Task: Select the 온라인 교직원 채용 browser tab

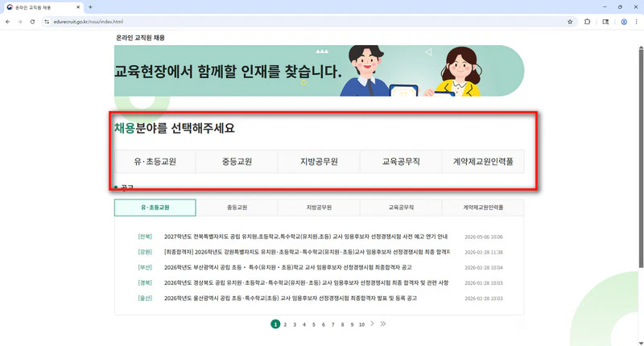Action: click(43, 7)
